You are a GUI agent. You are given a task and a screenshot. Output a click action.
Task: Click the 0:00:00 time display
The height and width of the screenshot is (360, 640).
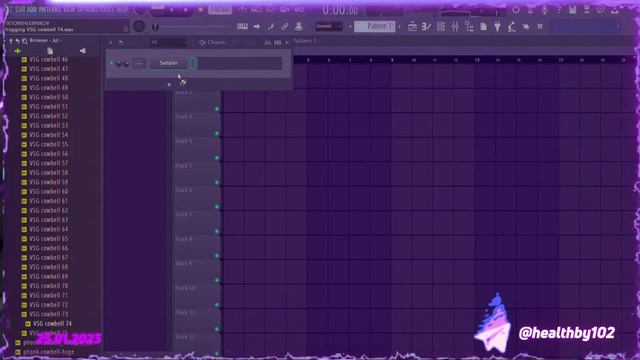click(x=340, y=10)
